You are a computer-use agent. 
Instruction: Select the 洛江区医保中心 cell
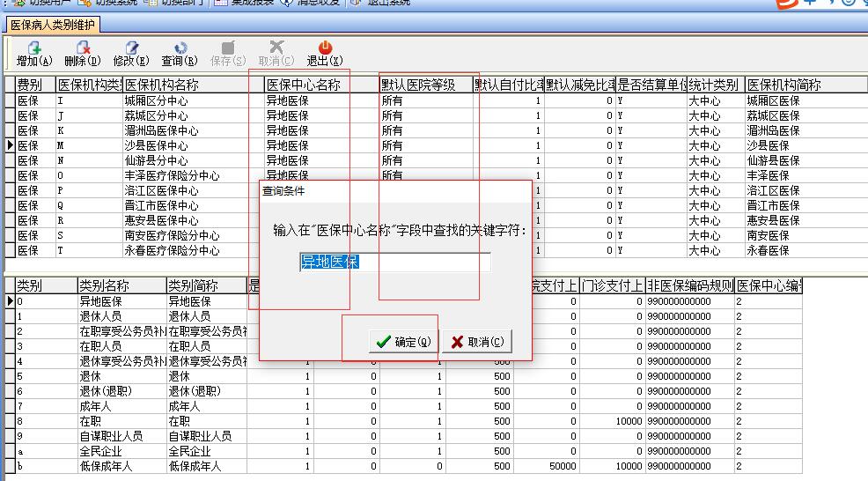(x=193, y=190)
